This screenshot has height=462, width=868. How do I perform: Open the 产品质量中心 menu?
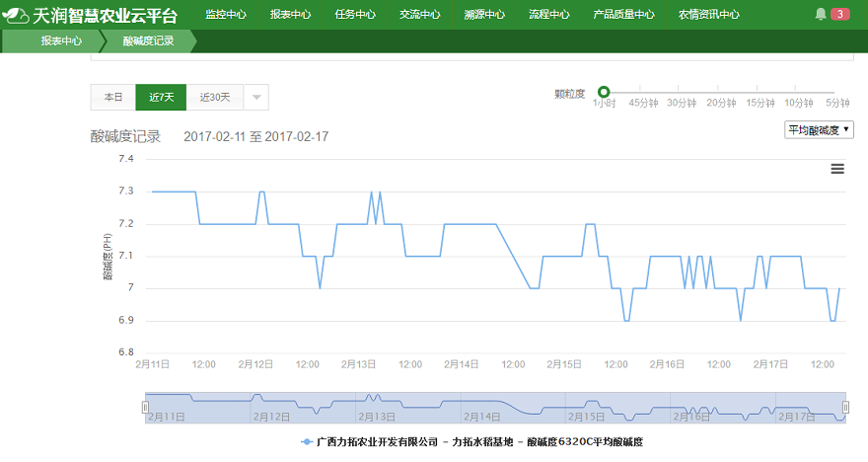(x=623, y=15)
